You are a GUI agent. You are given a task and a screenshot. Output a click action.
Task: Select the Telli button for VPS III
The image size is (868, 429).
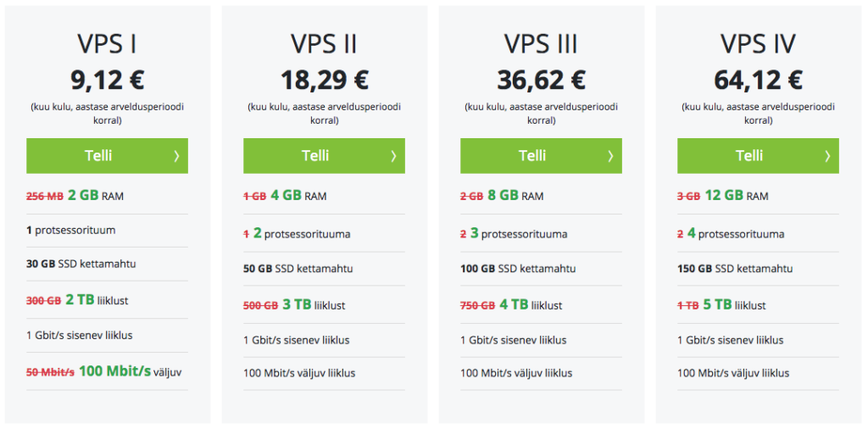[x=541, y=155]
